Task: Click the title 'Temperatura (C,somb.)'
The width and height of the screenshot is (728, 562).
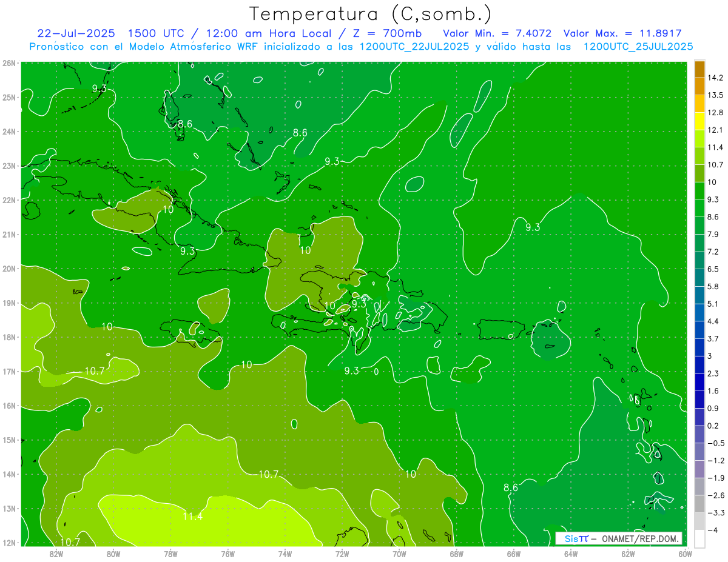Action: pos(371,15)
